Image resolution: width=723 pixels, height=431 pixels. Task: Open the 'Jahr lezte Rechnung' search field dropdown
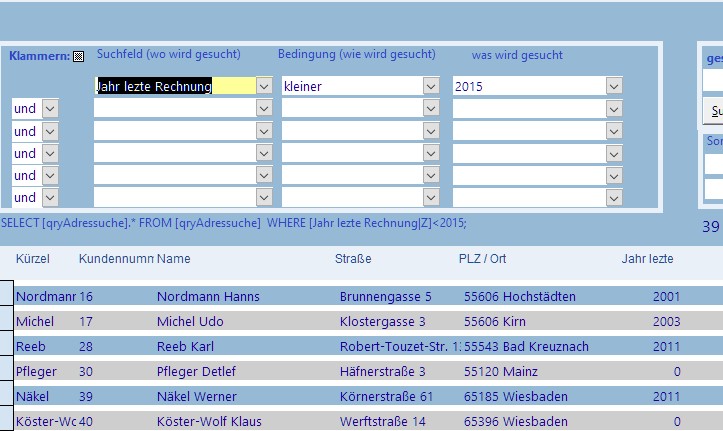pyautogui.click(x=264, y=87)
